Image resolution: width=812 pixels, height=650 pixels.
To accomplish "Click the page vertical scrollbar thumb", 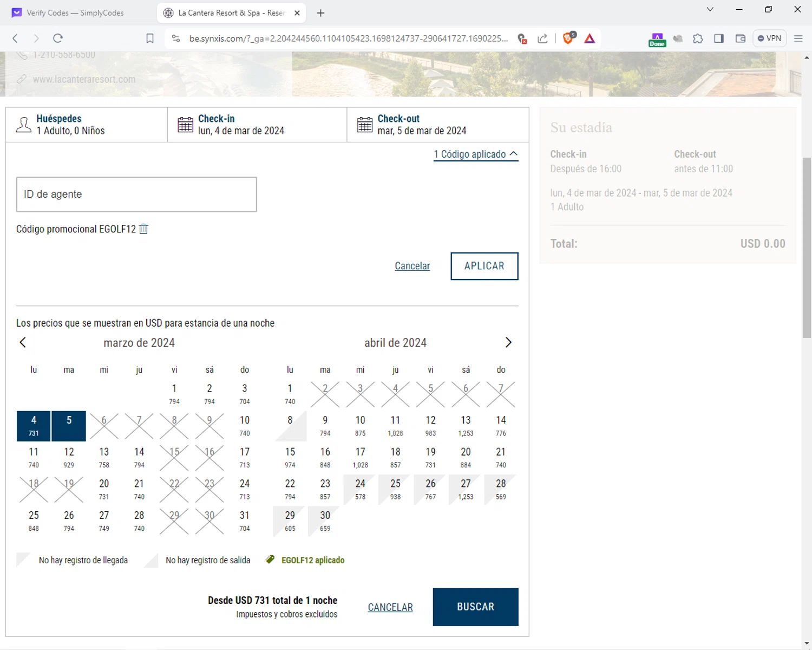I will (807, 247).
